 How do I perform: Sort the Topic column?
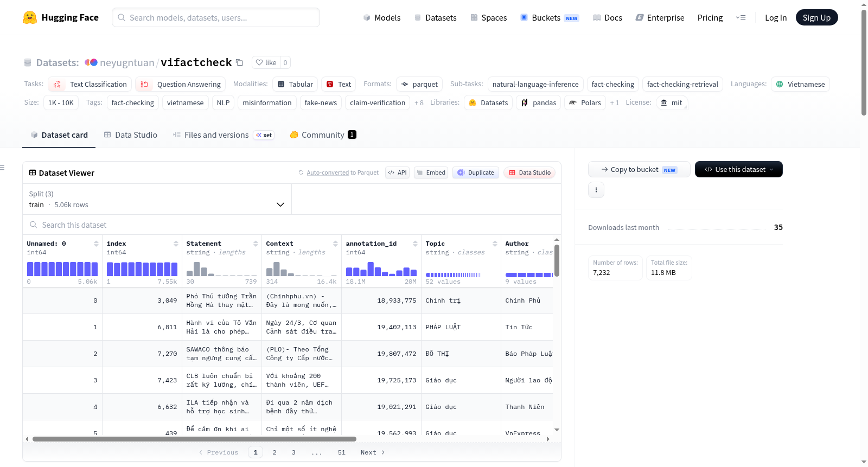495,244
